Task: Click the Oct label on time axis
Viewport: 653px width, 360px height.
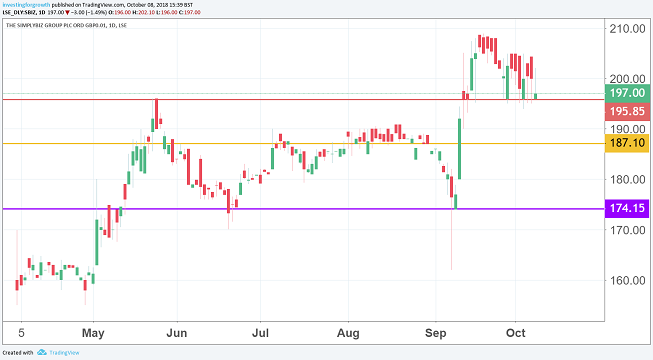Action: point(516,333)
